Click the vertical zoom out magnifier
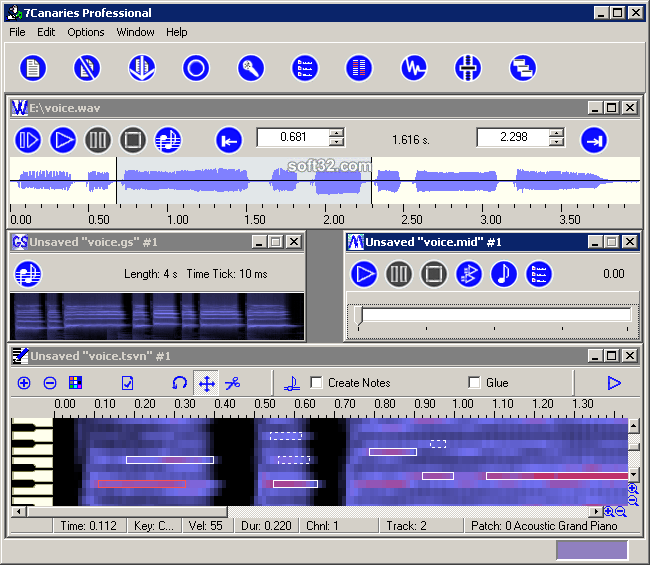 tap(633, 500)
